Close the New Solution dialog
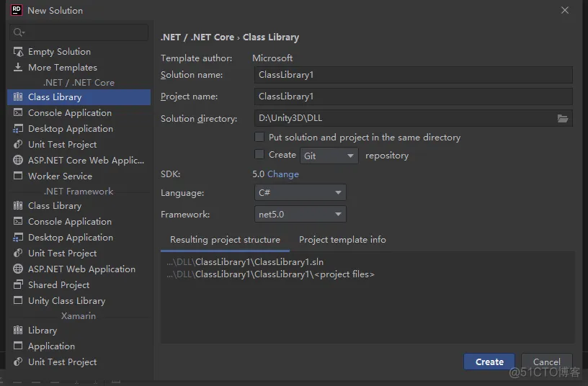The width and height of the screenshot is (588, 386). pyautogui.click(x=565, y=10)
